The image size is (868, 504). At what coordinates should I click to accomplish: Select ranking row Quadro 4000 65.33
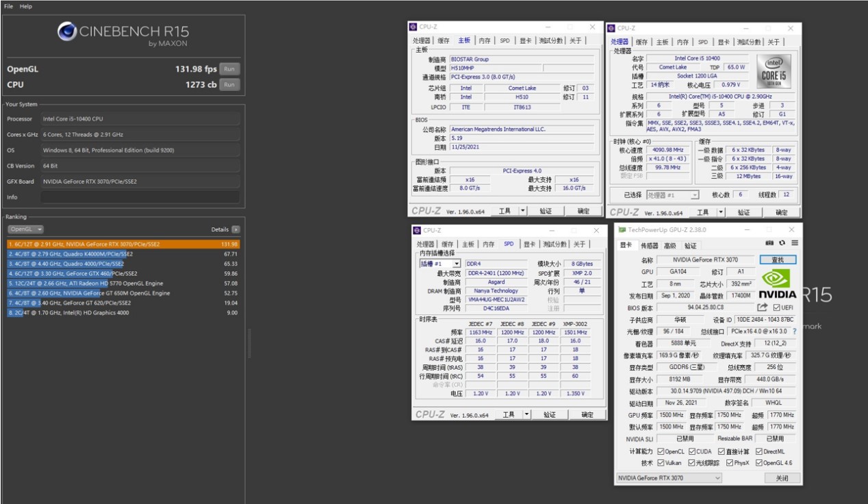pyautogui.click(x=123, y=263)
